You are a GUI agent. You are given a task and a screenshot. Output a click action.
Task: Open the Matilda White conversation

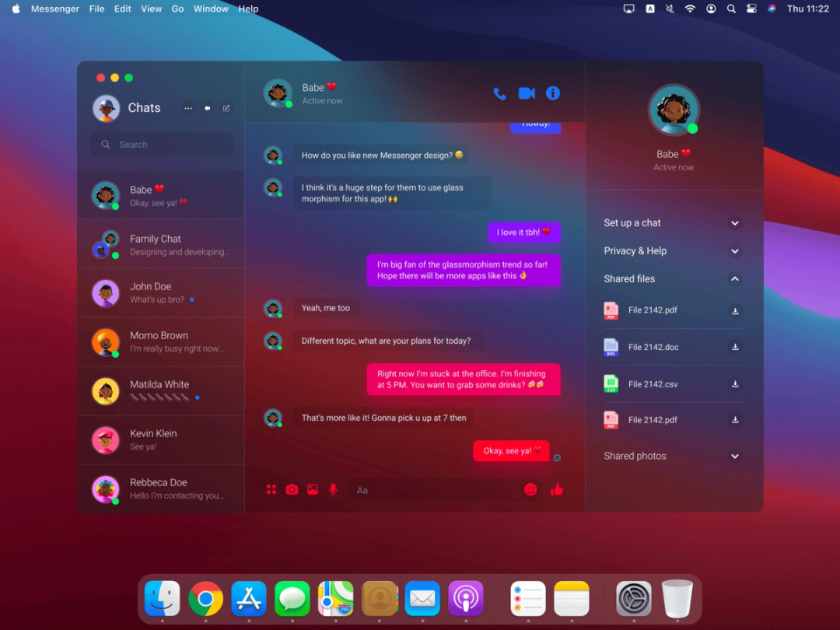(x=161, y=391)
